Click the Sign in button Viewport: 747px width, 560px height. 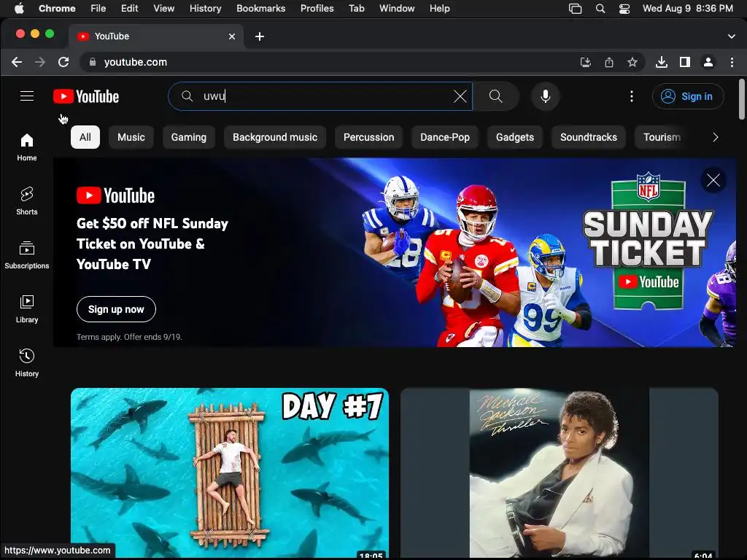(688, 96)
